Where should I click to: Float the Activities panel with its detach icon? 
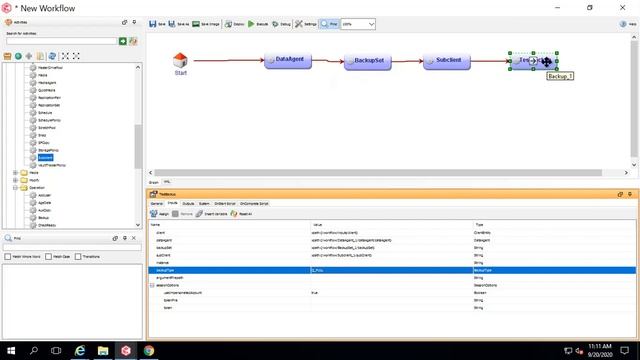point(124,22)
